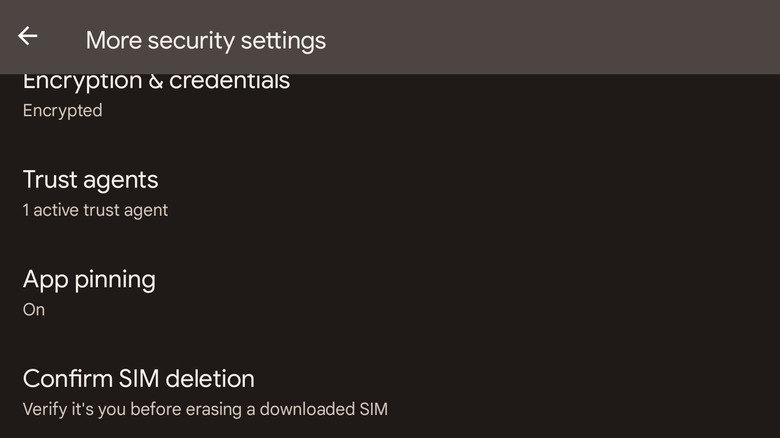Tap the active trust agent count text
The width and height of the screenshot is (780, 438).
[x=95, y=210]
